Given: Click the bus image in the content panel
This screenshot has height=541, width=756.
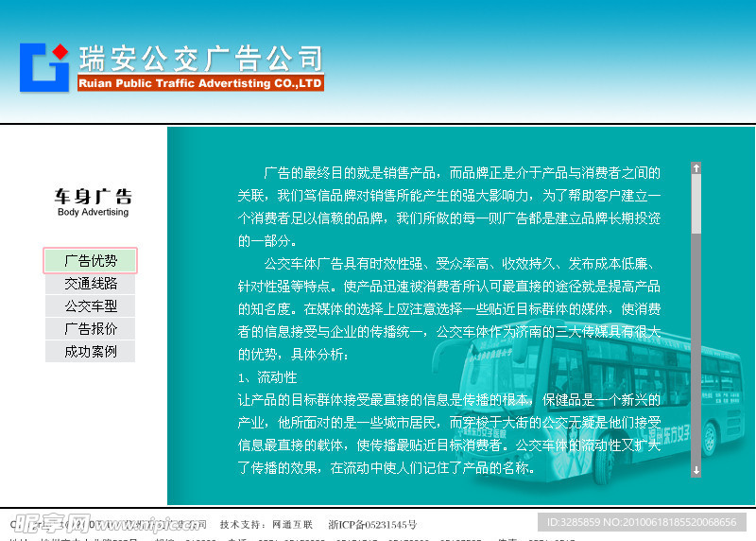Looking at the screenshot, I should [x=586, y=403].
